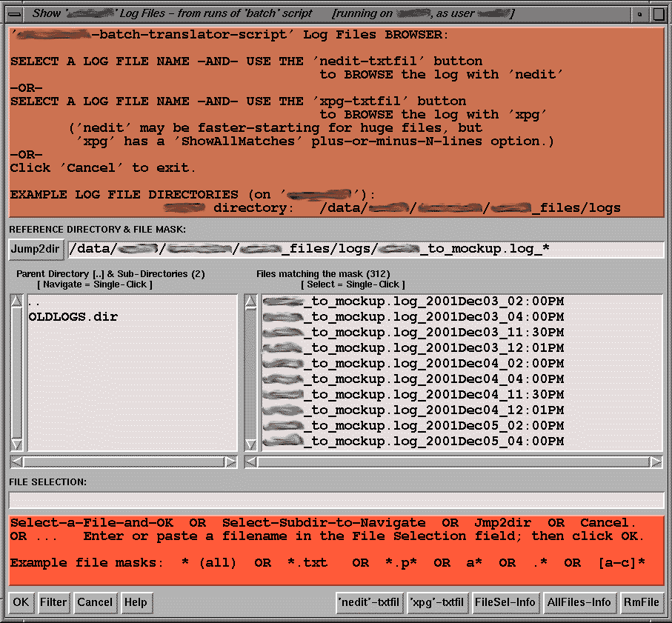Click the reference directory file mask field
The height and width of the screenshot is (623, 672).
point(366,250)
